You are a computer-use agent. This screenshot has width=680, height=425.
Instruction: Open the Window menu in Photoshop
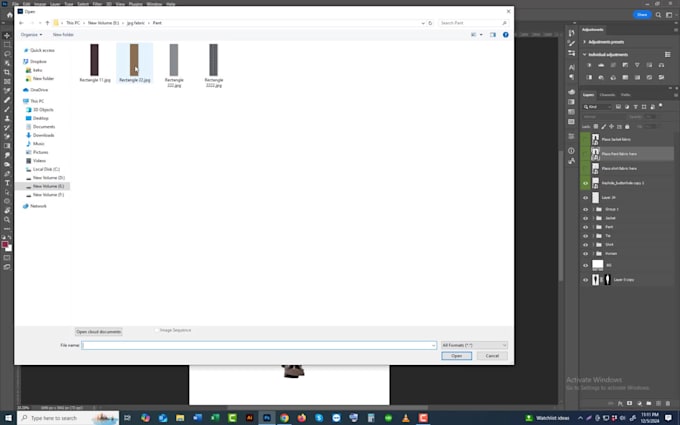(x=154, y=4)
